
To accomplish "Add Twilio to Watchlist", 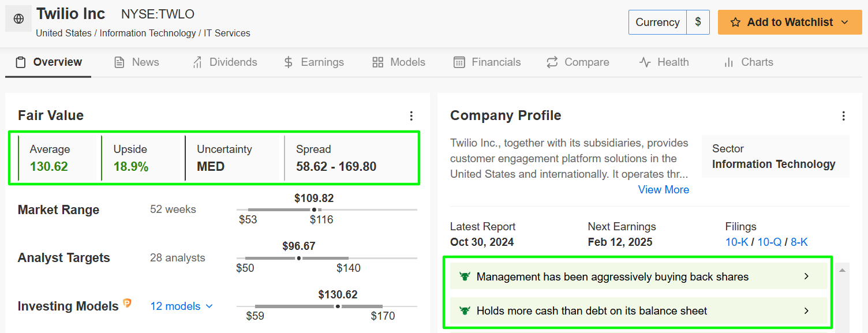I will coord(790,23).
